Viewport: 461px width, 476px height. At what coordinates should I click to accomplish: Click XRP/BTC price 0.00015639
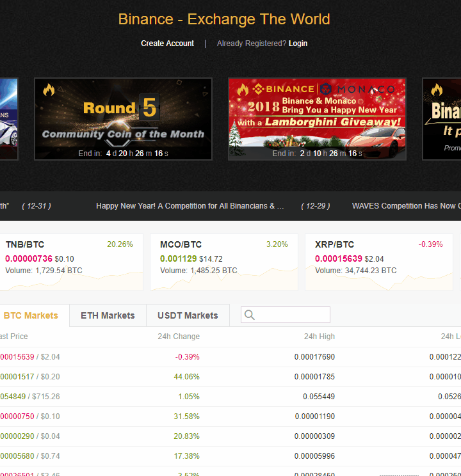pyautogui.click(x=339, y=258)
